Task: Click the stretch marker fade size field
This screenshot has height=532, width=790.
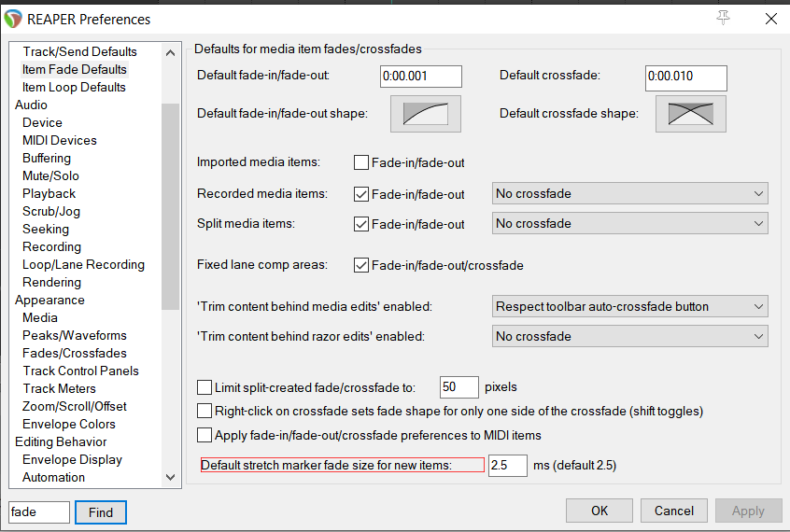Action: pyautogui.click(x=508, y=466)
